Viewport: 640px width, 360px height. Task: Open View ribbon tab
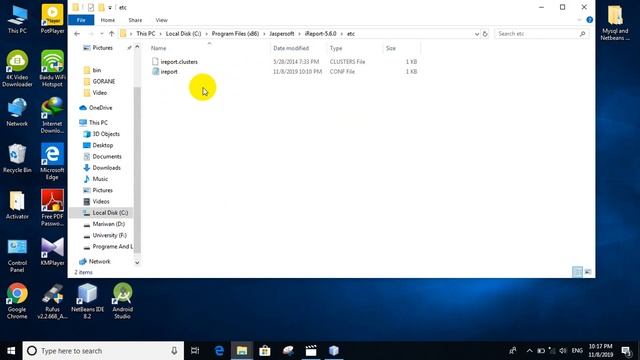click(x=162, y=20)
